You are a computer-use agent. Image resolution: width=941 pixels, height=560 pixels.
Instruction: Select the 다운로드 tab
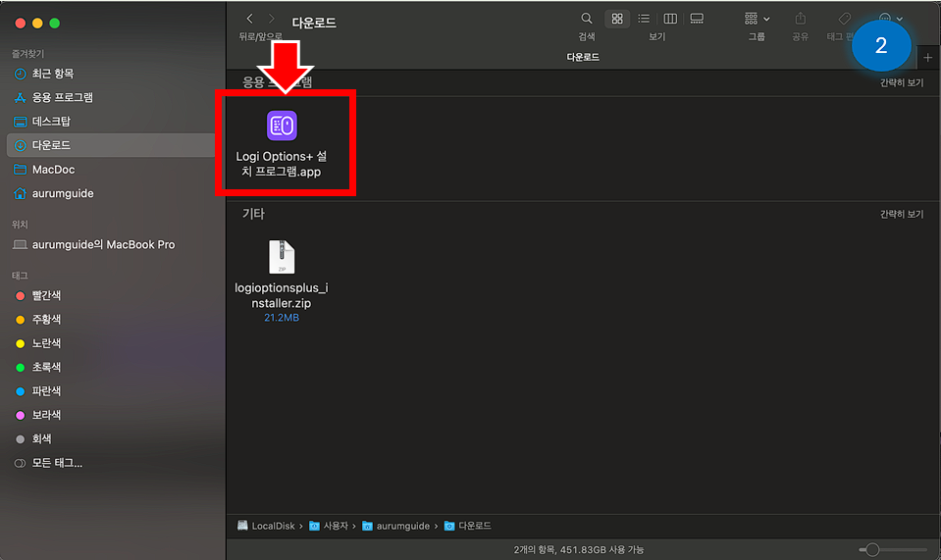(583, 57)
